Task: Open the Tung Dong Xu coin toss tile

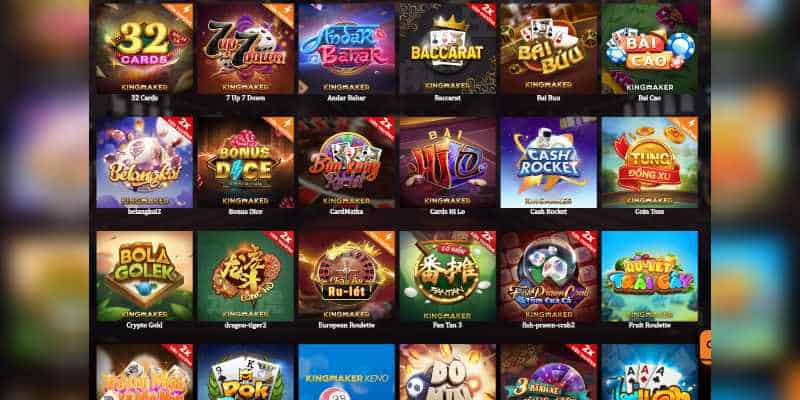Action: click(x=649, y=162)
